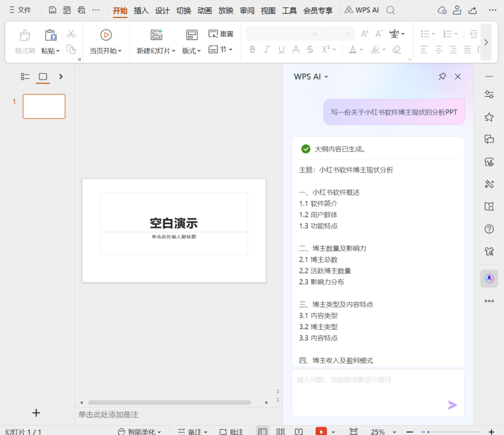The height and width of the screenshot is (435, 504).
Task: Send the WPS AI message arrow
Action: coord(452,405)
